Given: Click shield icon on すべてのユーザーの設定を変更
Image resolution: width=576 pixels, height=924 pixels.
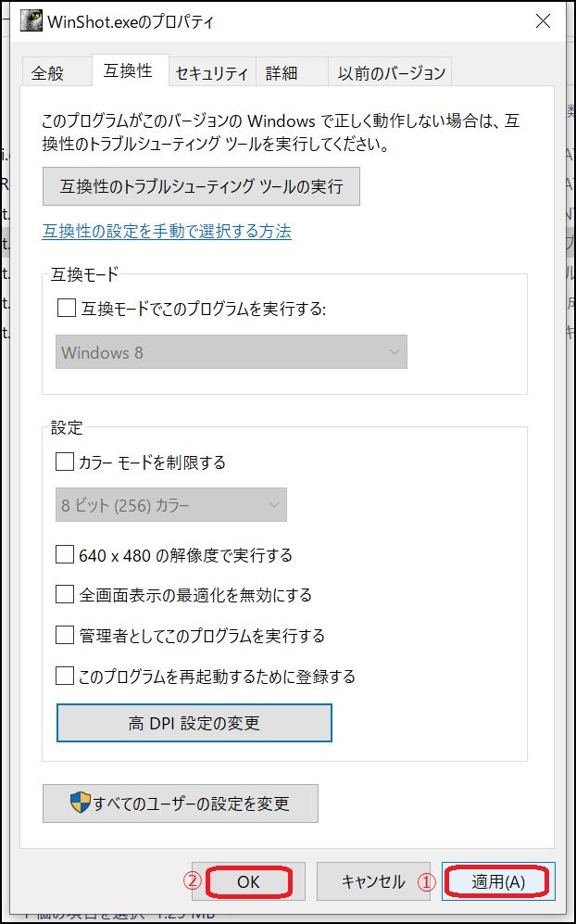Looking at the screenshot, I should point(80,803).
